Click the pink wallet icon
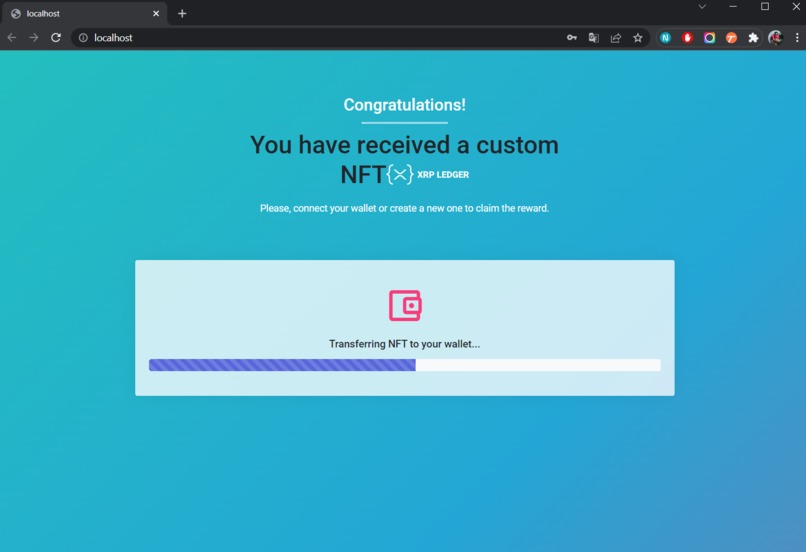This screenshot has width=806, height=552. [405, 305]
